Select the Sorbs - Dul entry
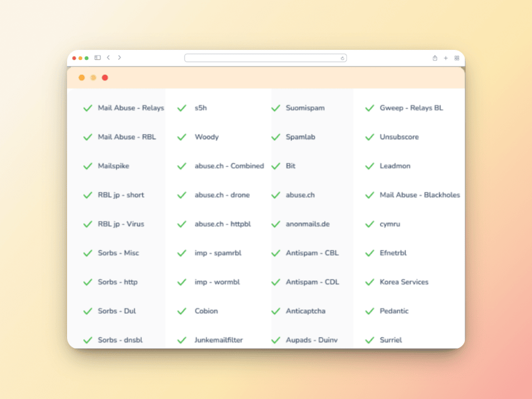The image size is (532, 399). pyautogui.click(x=117, y=311)
